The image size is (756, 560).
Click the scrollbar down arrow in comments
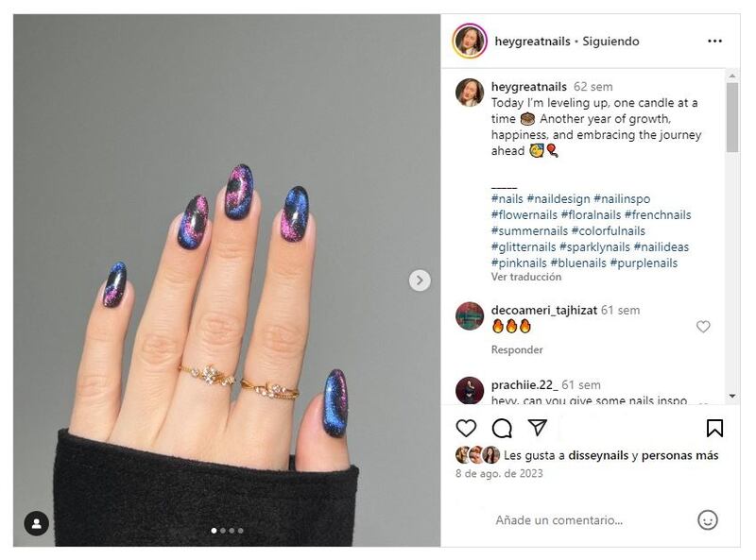(732, 396)
